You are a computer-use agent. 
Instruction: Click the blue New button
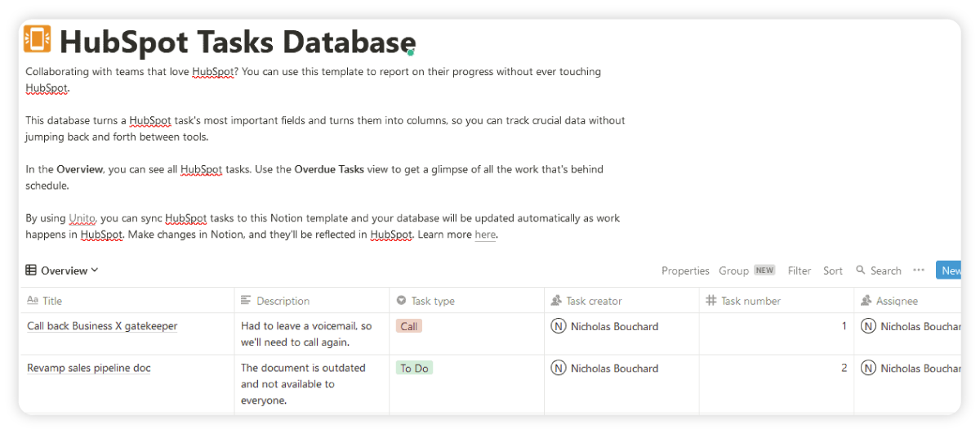pos(949,271)
